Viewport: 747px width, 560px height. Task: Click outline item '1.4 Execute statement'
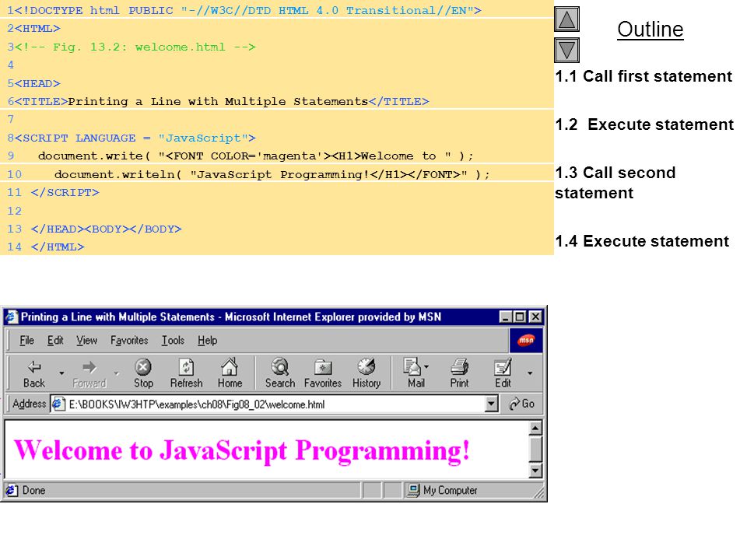click(x=642, y=241)
